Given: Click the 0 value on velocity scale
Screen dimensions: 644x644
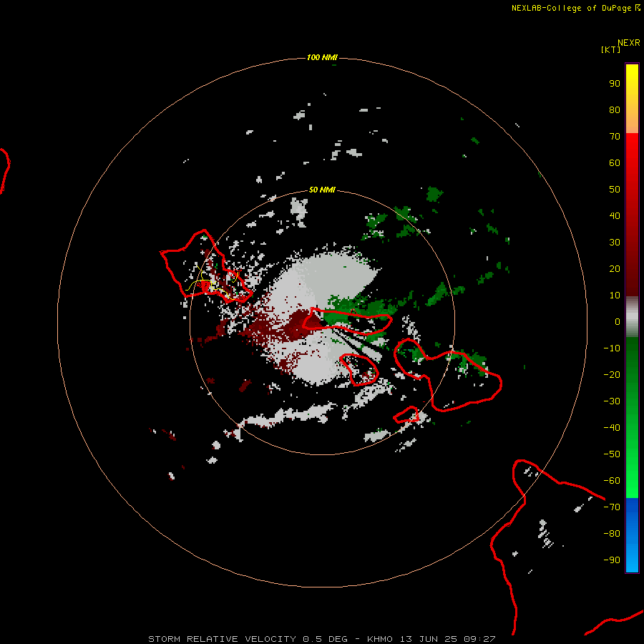Looking at the screenshot, I should click(x=618, y=322).
